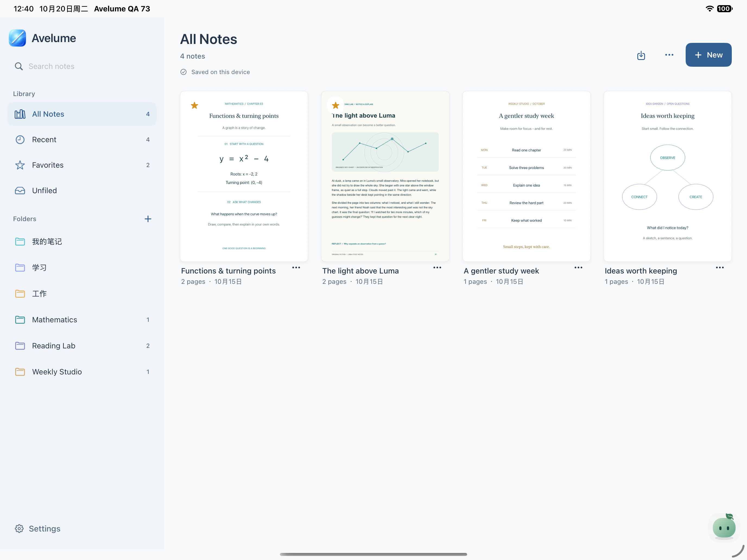This screenshot has width=747, height=560.
Task: Open options menu for A gentler study week
Action: 578,268
